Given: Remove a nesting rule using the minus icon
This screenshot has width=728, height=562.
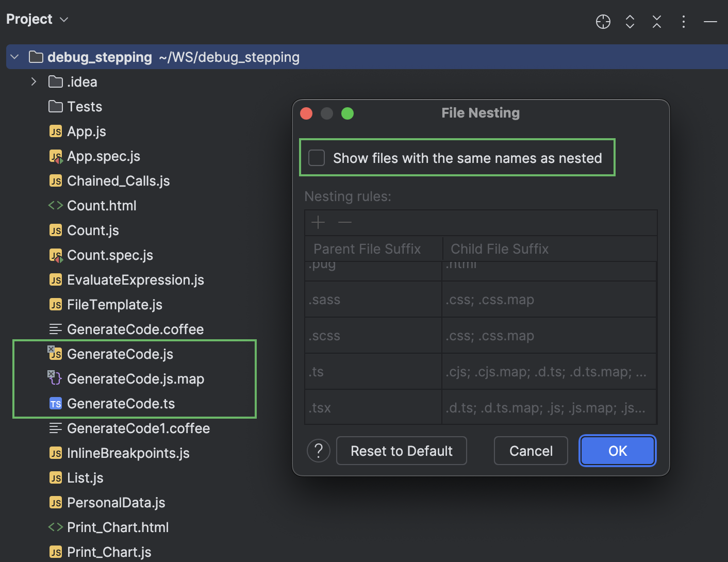Looking at the screenshot, I should (344, 222).
